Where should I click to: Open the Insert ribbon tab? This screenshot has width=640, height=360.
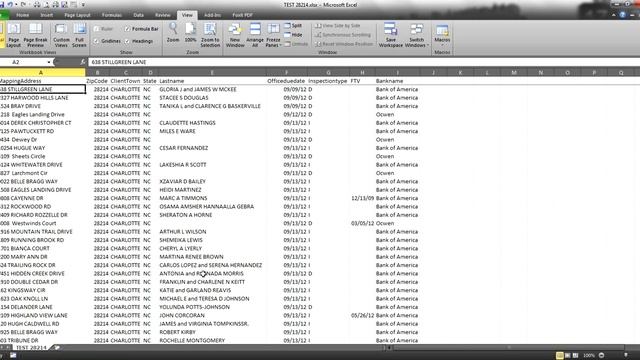click(47, 15)
